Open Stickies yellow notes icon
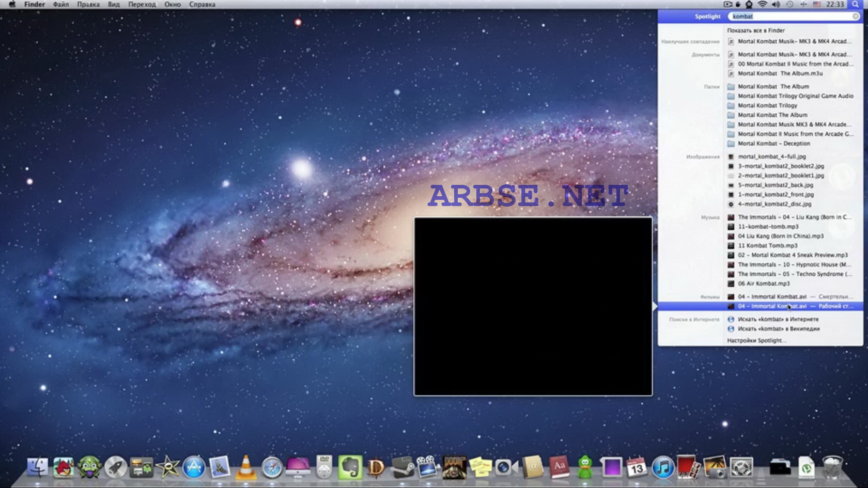Screen dimensions: 868x488 pos(481,467)
